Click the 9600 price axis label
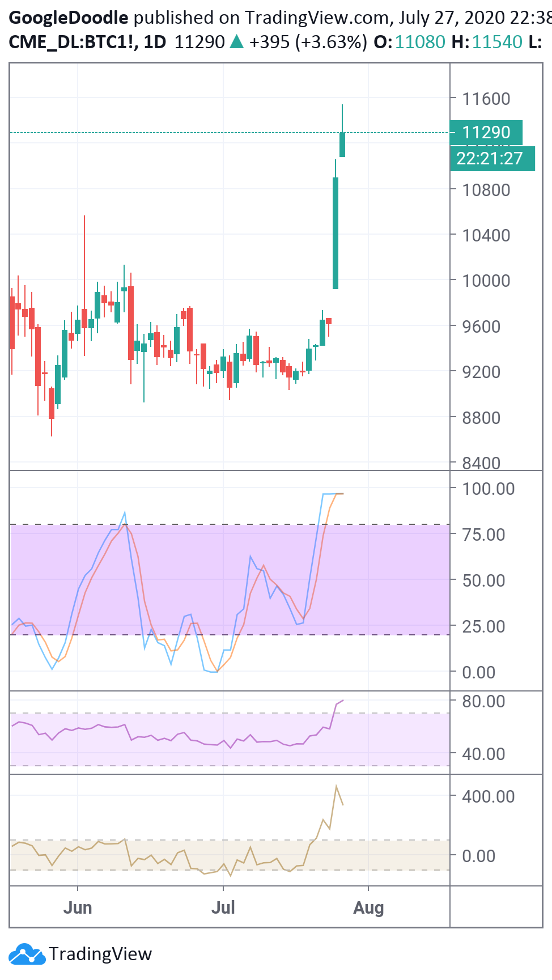Viewport: 552px width, 980px height. click(481, 326)
